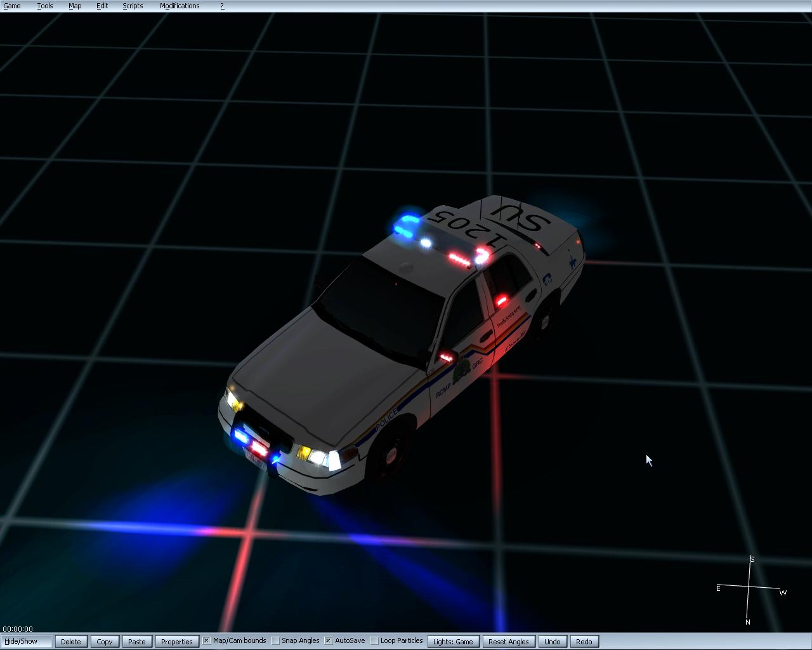Viewport: 812px width, 650px height.
Task: Click the Copy button
Action: [105, 641]
